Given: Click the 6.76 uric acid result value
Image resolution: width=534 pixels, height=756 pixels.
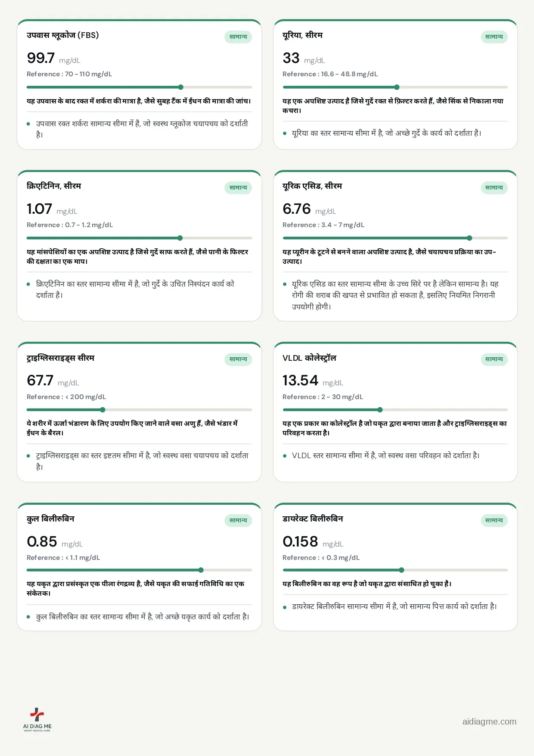Looking at the screenshot, I should pos(309,209).
